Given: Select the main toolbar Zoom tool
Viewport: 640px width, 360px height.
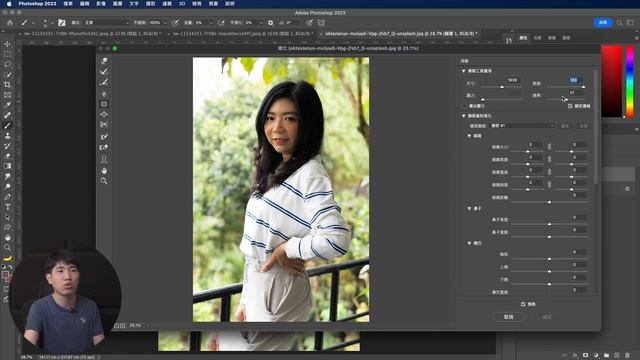Looking at the screenshot, I should (7, 247).
